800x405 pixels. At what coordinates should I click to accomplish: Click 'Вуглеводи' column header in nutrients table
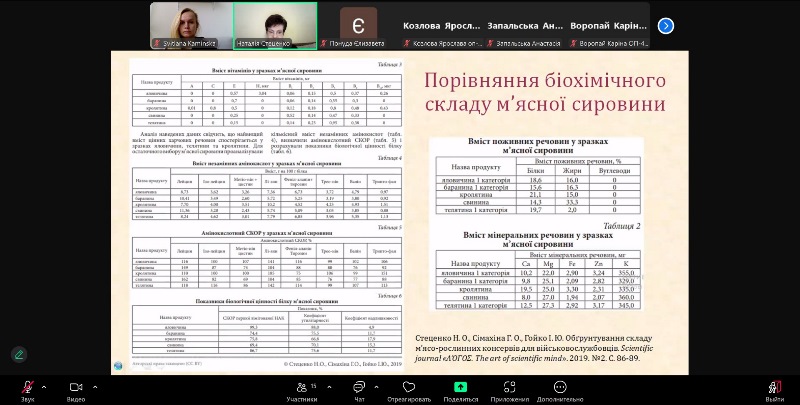pos(615,170)
